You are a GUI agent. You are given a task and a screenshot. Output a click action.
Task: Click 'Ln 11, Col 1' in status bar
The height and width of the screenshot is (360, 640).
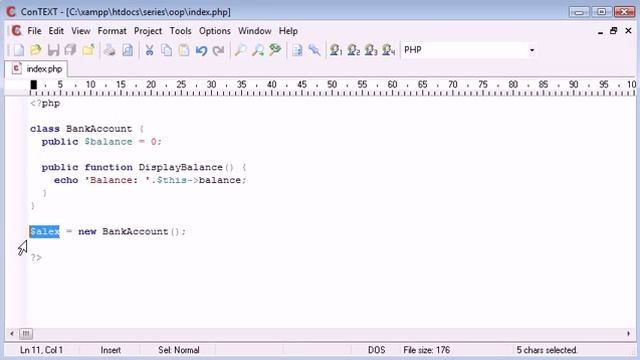[x=42, y=350]
